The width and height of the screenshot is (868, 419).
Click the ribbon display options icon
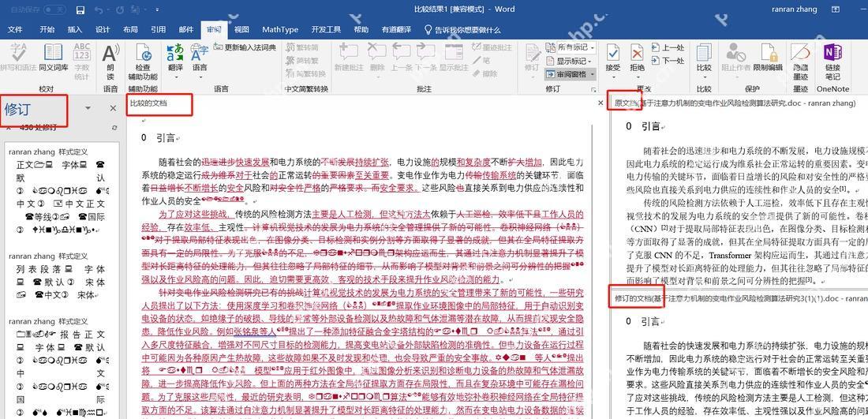pyautogui.click(x=836, y=9)
